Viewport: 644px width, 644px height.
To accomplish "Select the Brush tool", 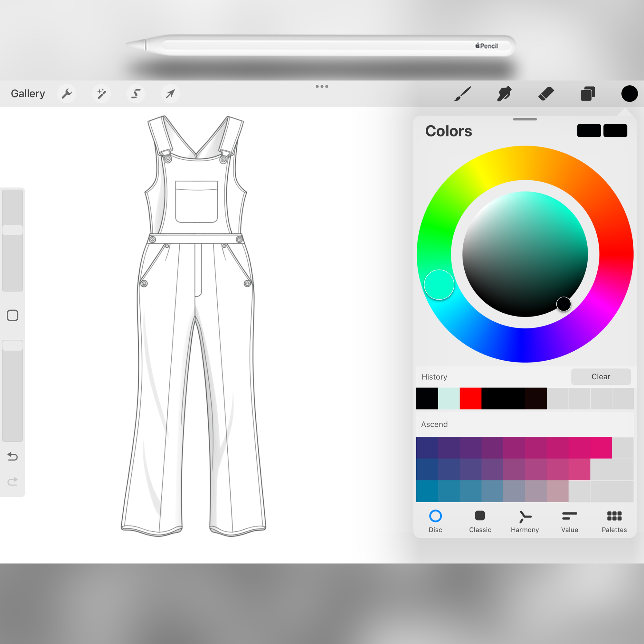I will [463, 94].
